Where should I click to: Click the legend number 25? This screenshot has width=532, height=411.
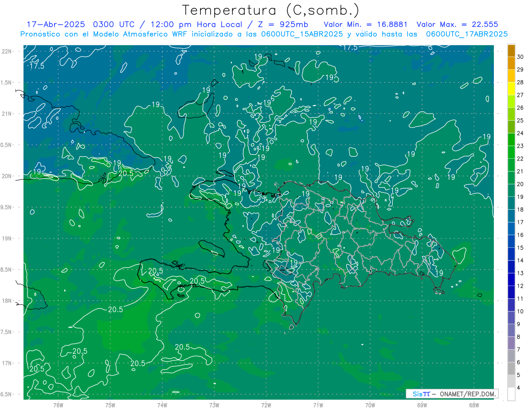[x=520, y=121]
